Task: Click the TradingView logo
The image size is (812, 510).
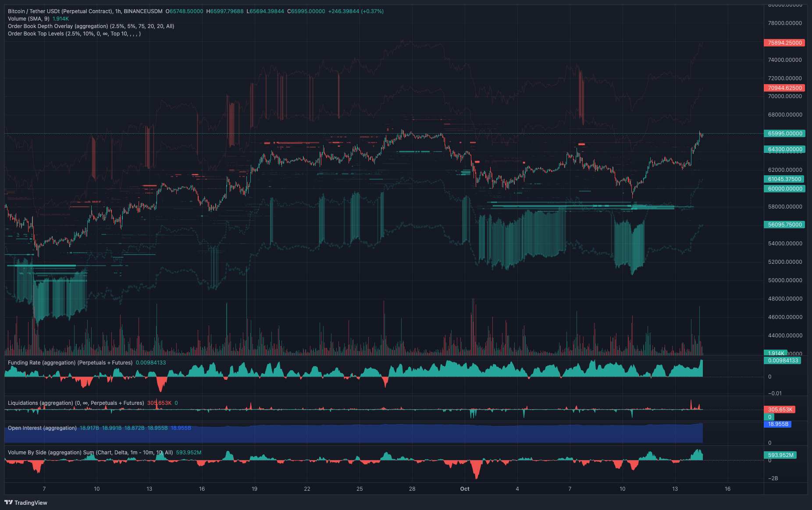Action: 26,503
